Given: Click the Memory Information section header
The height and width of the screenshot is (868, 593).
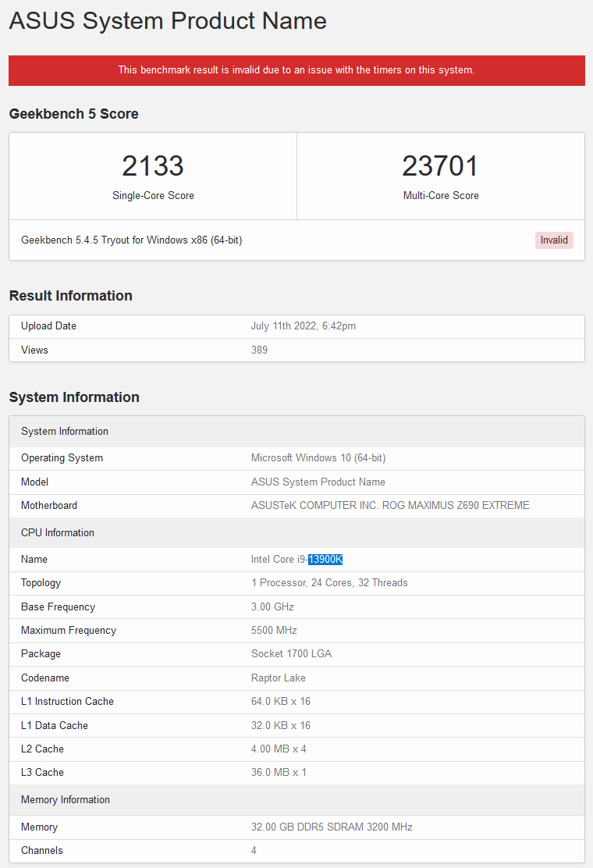Looking at the screenshot, I should coord(66,800).
